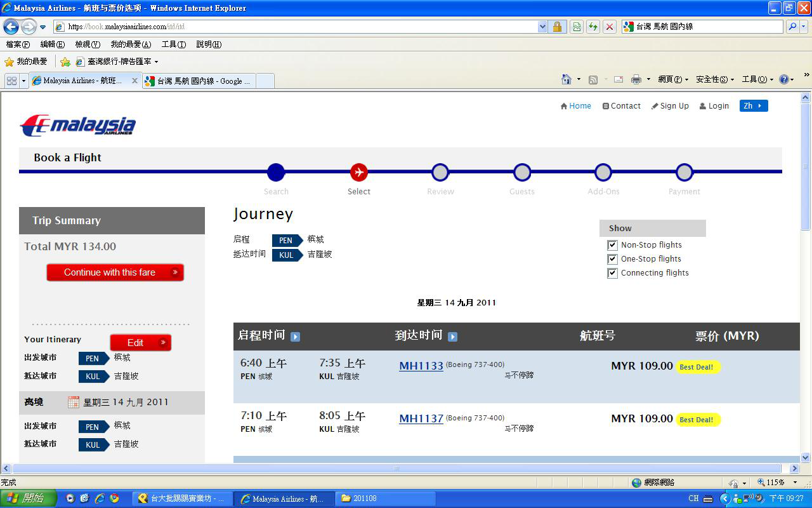Click Continue with this fare button
The width and height of the screenshot is (812, 508).
point(115,272)
